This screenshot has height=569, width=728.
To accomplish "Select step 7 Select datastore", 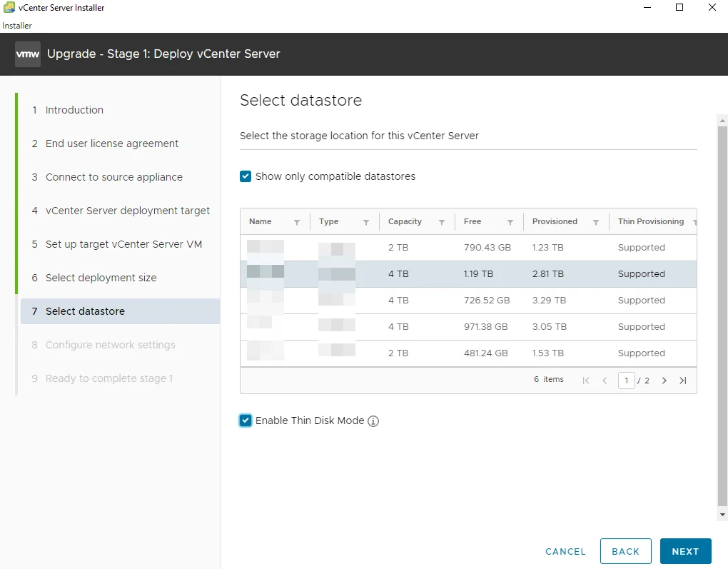I will 120,311.
